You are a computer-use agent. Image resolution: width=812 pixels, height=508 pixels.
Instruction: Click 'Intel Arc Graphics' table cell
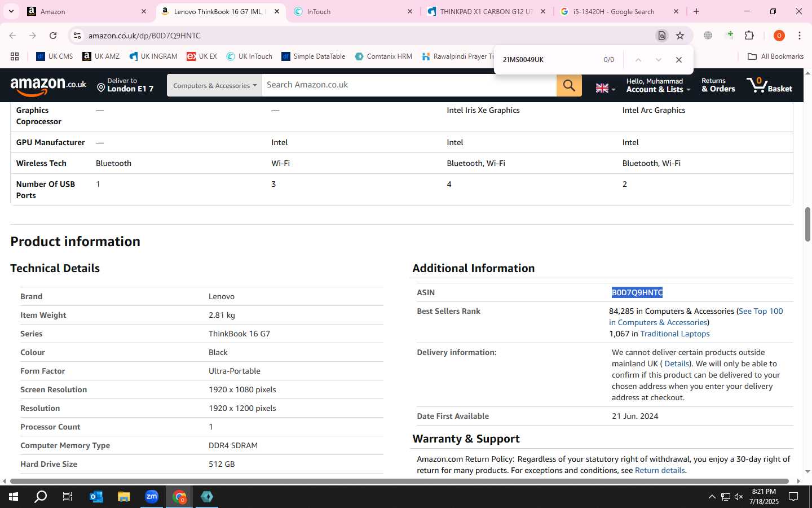click(654, 110)
